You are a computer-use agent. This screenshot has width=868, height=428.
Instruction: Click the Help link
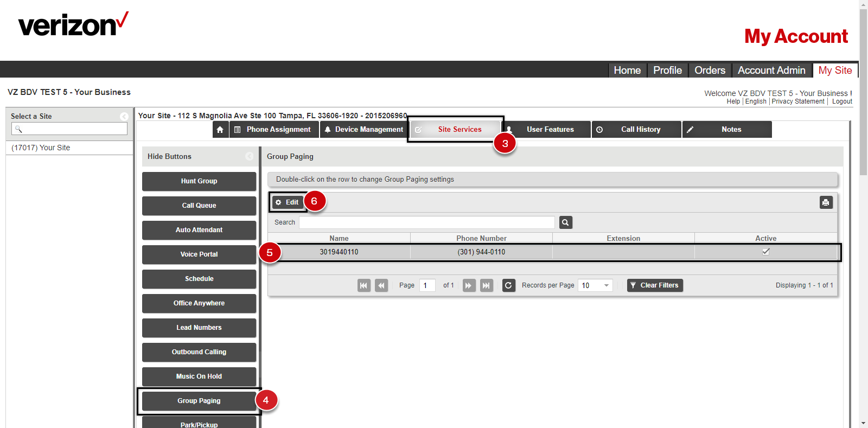pyautogui.click(x=733, y=101)
